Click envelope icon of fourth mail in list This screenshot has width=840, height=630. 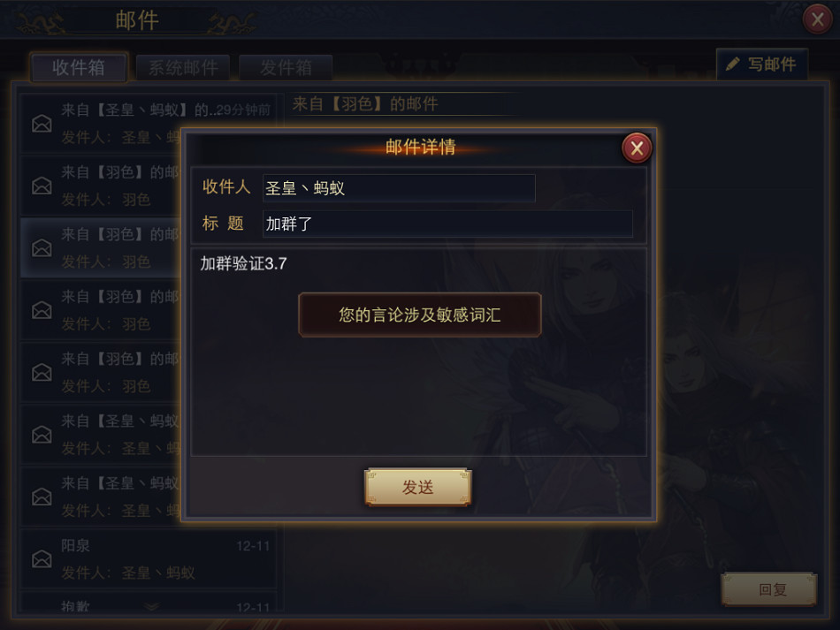click(x=42, y=310)
